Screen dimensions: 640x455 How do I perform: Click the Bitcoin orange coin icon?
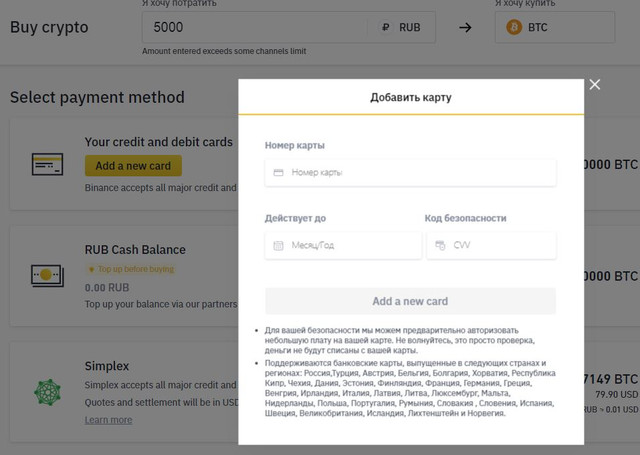(514, 27)
